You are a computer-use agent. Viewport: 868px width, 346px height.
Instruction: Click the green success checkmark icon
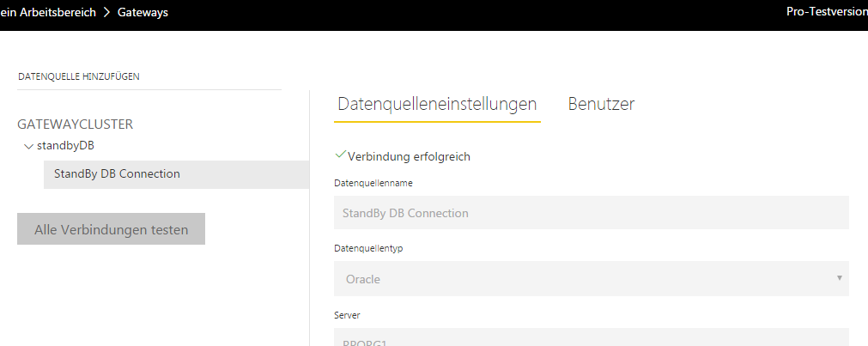click(341, 155)
